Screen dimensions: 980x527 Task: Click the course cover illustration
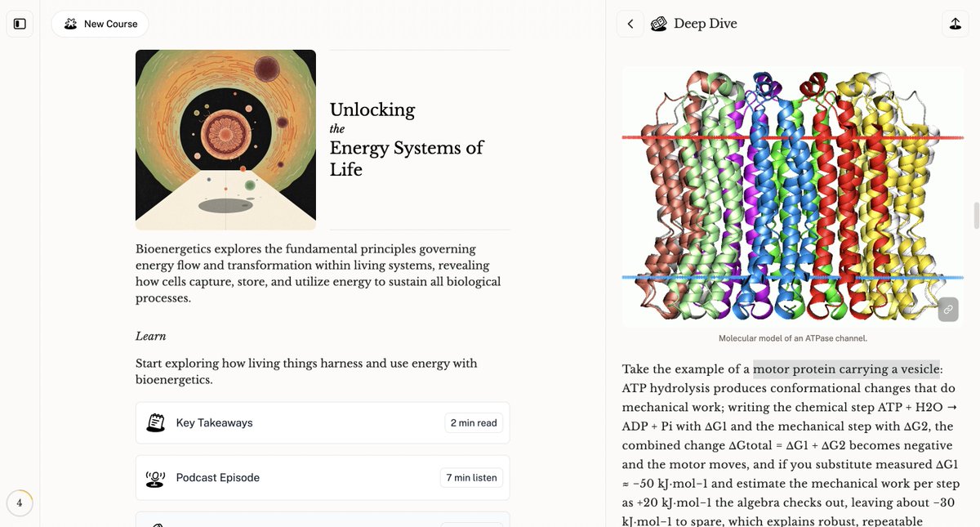click(225, 140)
